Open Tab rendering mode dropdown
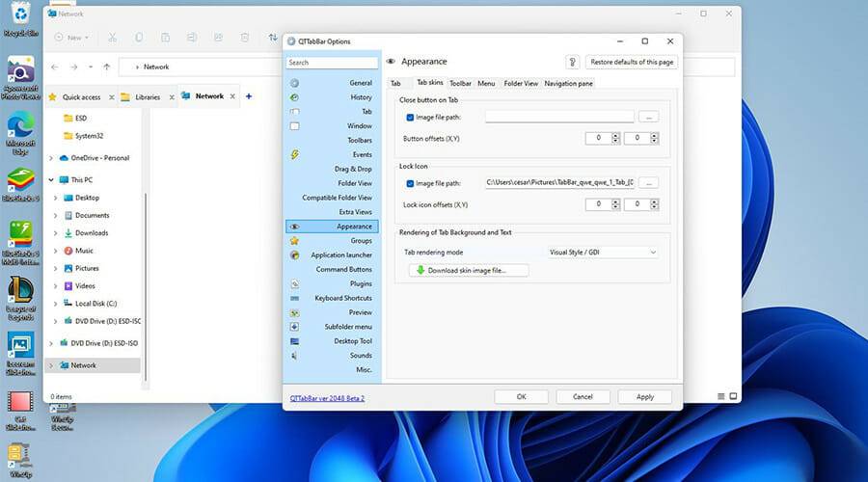 (603, 253)
